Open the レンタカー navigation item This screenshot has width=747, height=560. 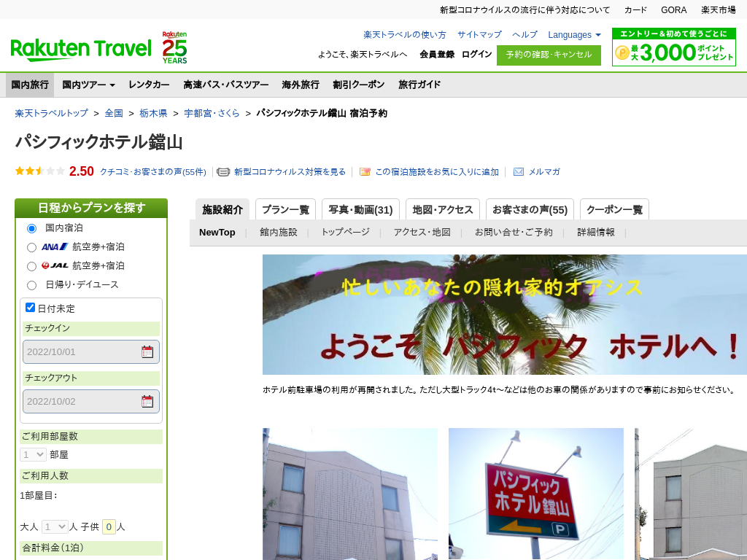pyautogui.click(x=149, y=85)
